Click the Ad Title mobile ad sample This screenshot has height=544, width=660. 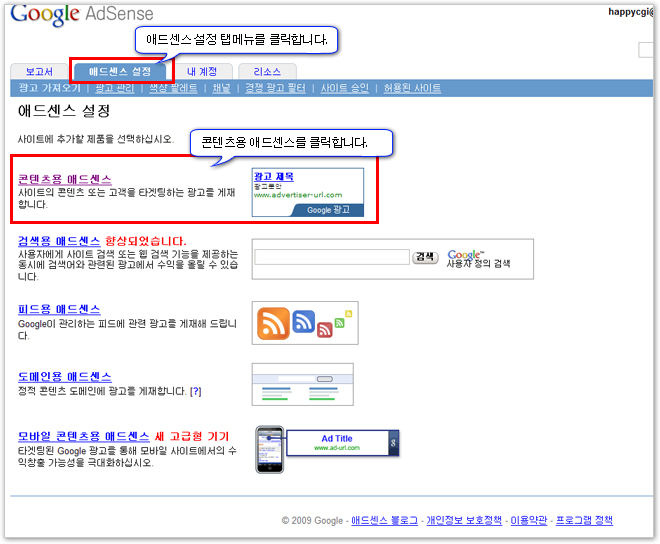tap(342, 443)
